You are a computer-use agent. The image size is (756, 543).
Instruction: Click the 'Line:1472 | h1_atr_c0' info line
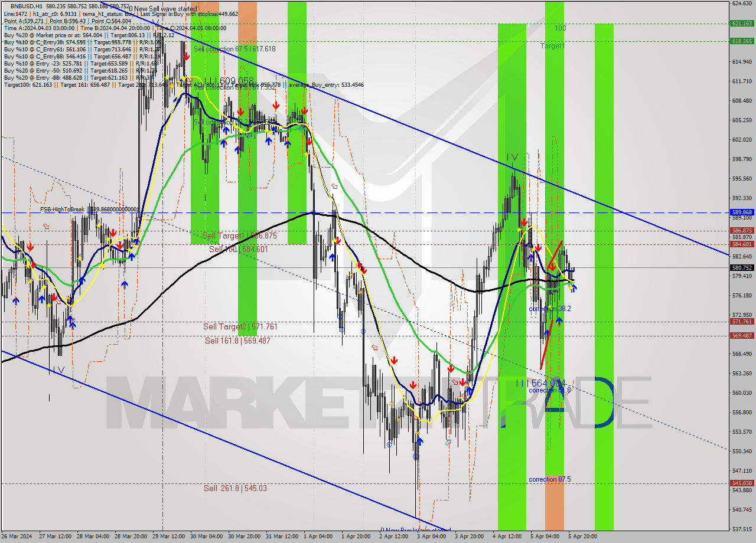(120, 14)
